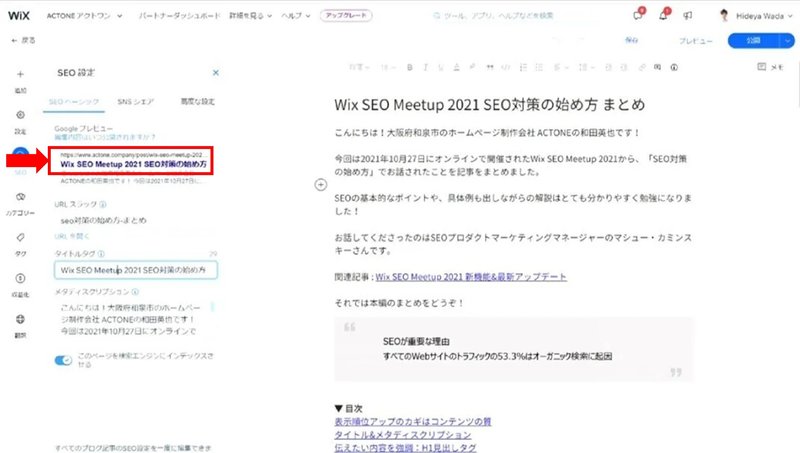The height and width of the screenshot is (453, 800).
Task: Open the notes (メモ) panel
Action: point(770,67)
